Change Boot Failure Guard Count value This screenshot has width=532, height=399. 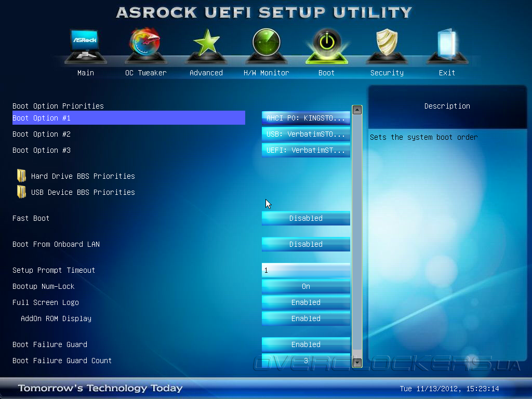305,361
